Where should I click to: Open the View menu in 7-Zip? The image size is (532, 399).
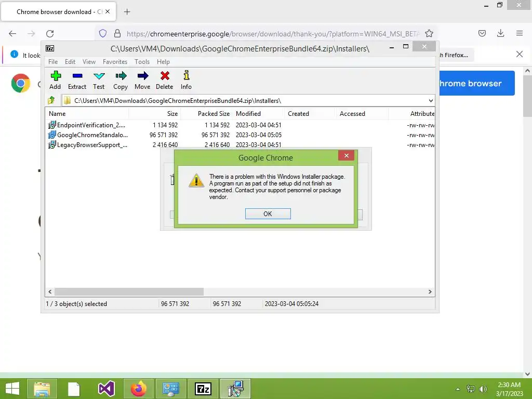point(89,62)
